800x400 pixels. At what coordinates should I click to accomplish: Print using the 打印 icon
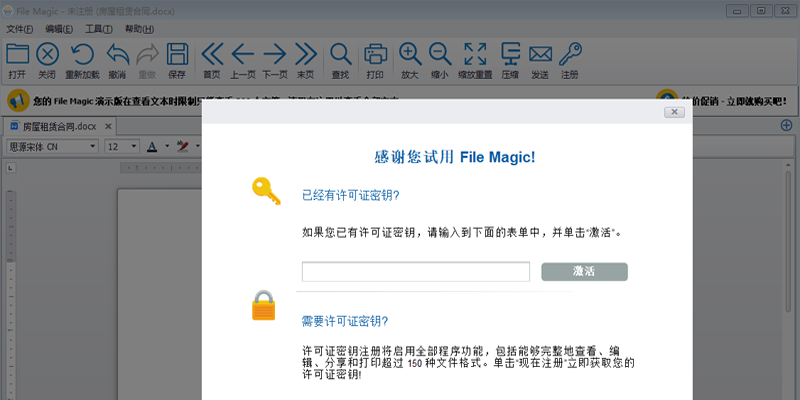pos(375,54)
